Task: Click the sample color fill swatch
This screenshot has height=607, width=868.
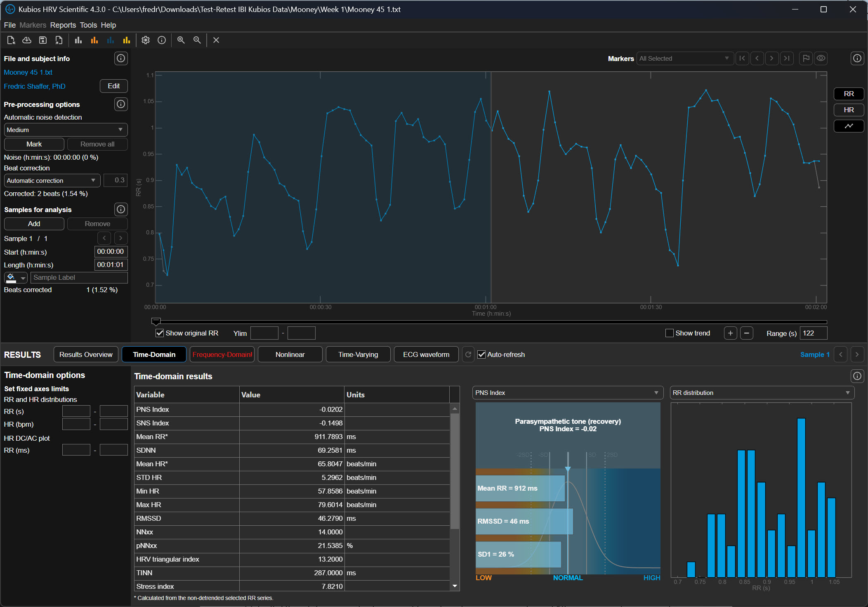Action: (12, 278)
